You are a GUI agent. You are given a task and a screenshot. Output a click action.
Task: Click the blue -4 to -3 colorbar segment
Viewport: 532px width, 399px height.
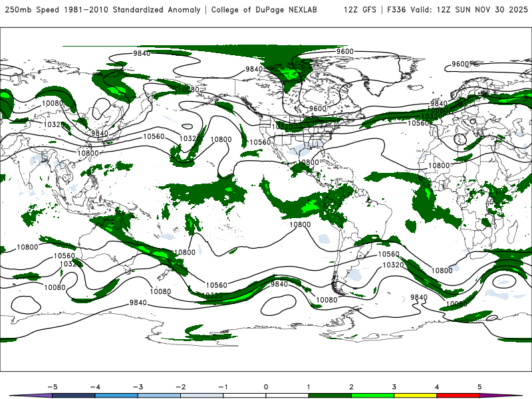(116, 396)
